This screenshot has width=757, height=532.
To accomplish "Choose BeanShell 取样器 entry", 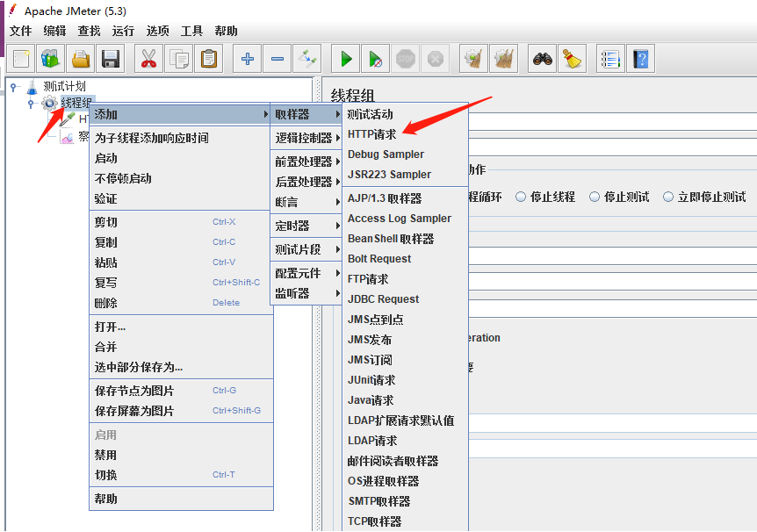I will tap(405, 239).
